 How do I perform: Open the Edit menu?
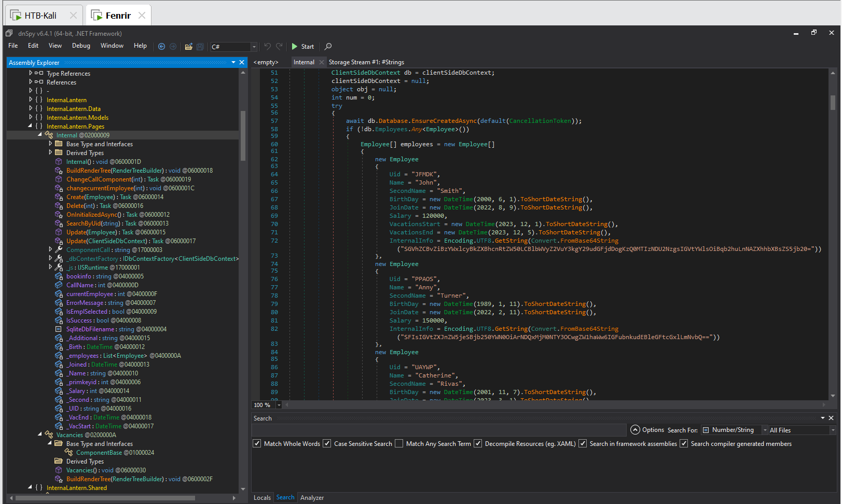coord(33,46)
